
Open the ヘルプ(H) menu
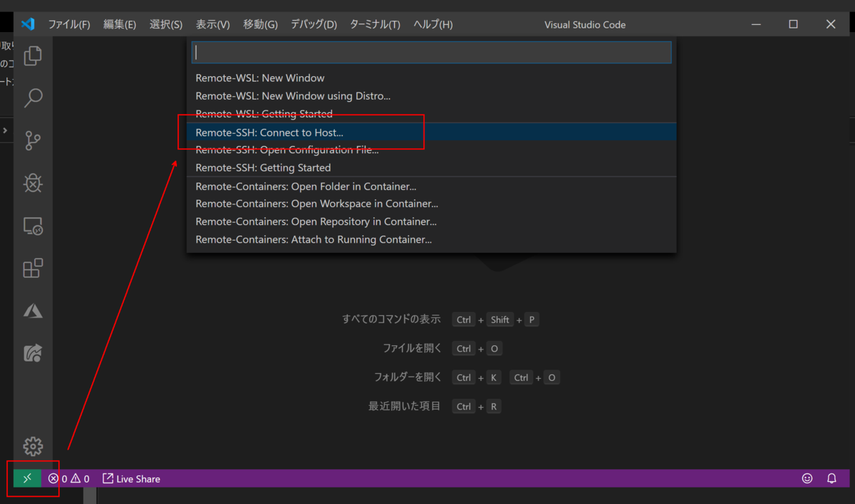coord(433,24)
